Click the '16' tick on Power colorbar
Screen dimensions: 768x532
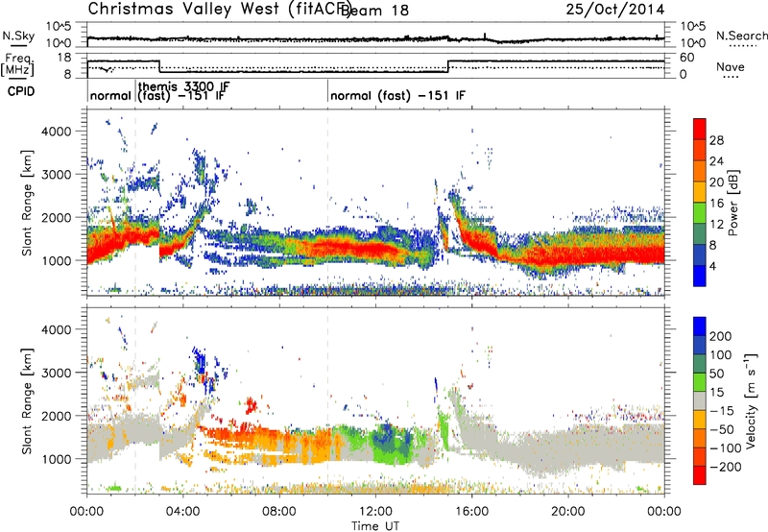[716, 204]
